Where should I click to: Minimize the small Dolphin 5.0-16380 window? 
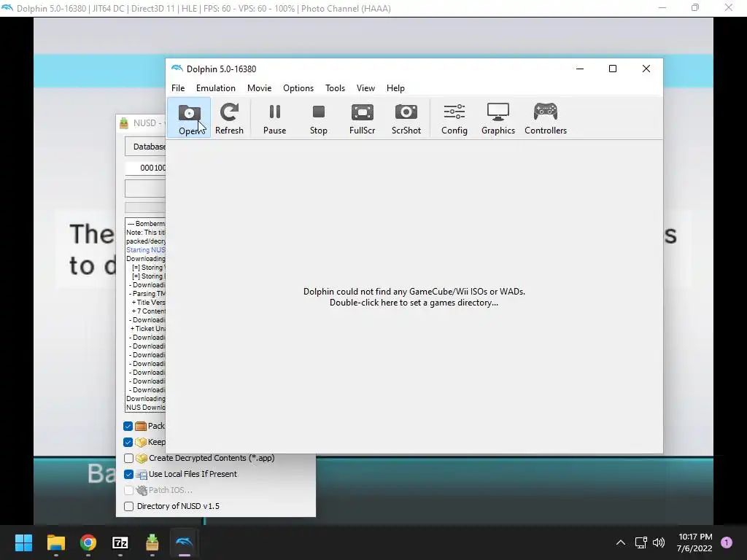coord(580,69)
